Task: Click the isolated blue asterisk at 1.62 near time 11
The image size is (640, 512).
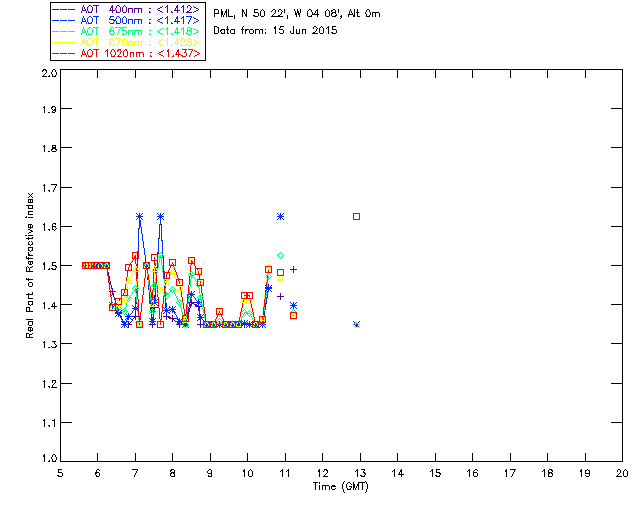Action: (x=280, y=216)
